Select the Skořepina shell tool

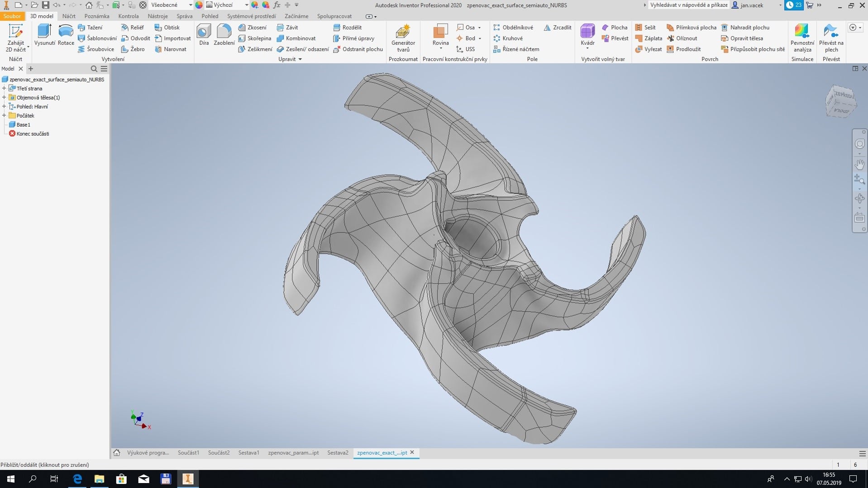[254, 38]
